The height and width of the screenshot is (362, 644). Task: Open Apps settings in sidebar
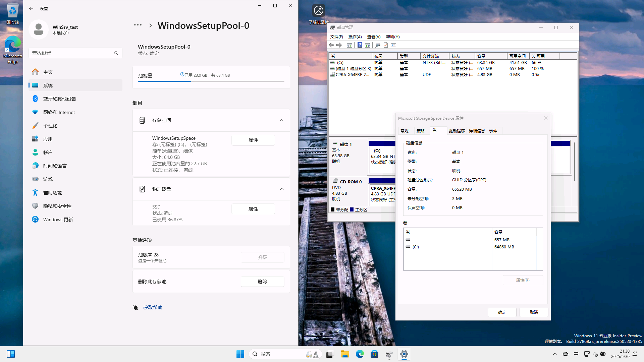tap(75, 139)
